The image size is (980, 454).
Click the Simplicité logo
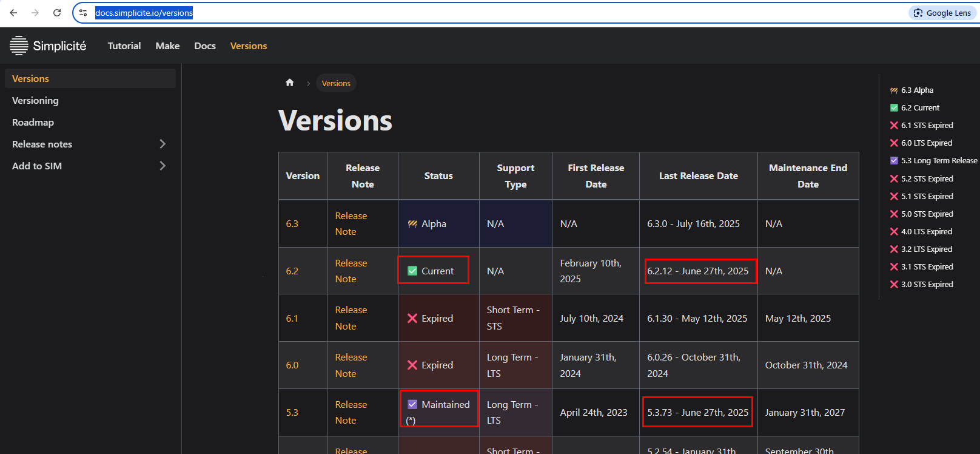point(48,46)
